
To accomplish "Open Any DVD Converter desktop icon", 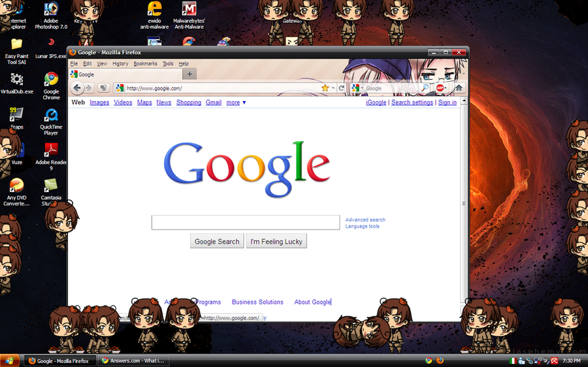I will point(16,192).
